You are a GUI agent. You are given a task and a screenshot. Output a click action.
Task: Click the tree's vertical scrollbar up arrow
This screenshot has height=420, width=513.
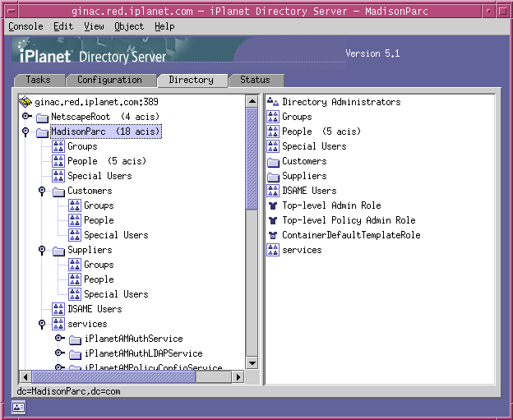click(252, 101)
